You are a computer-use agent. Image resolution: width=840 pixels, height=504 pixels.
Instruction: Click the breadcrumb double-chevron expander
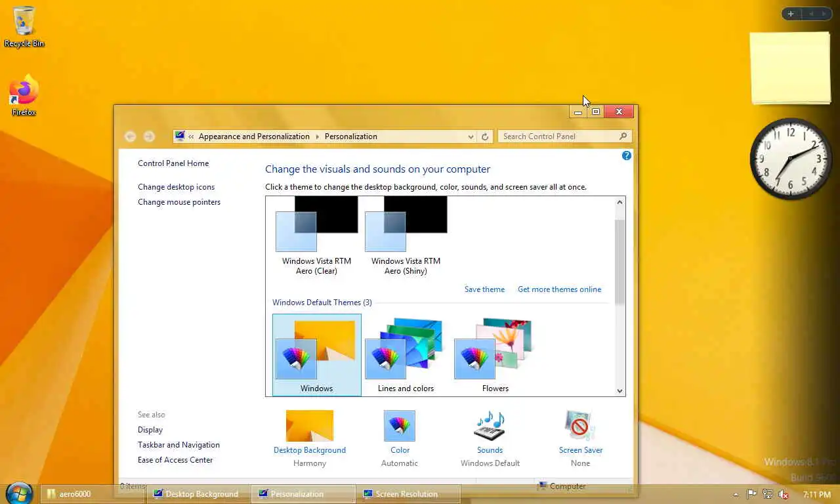point(191,136)
